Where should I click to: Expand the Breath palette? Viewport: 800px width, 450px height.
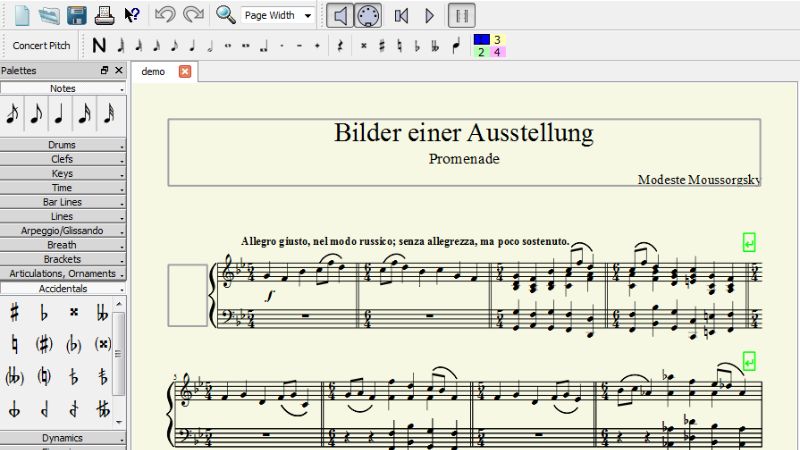tap(63, 245)
